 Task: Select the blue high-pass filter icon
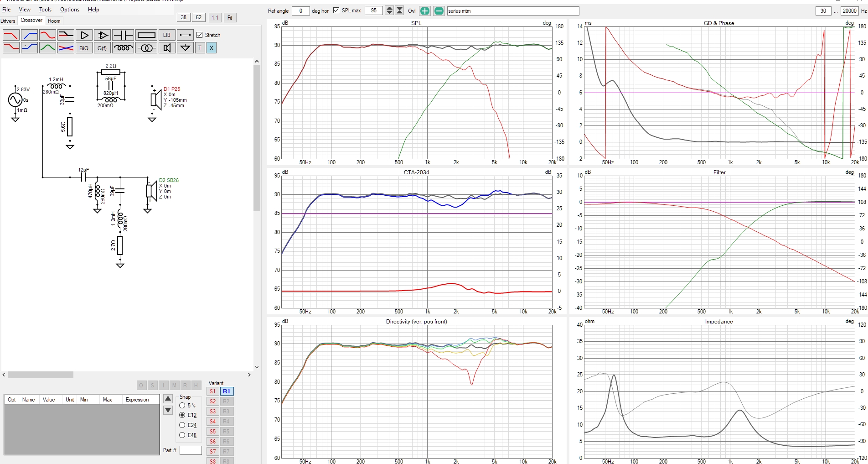[29, 35]
